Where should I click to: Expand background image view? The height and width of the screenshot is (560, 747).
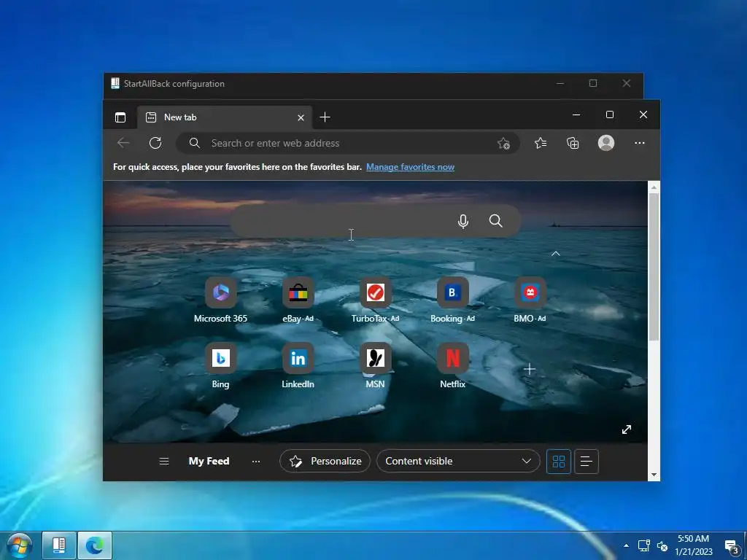coord(627,429)
